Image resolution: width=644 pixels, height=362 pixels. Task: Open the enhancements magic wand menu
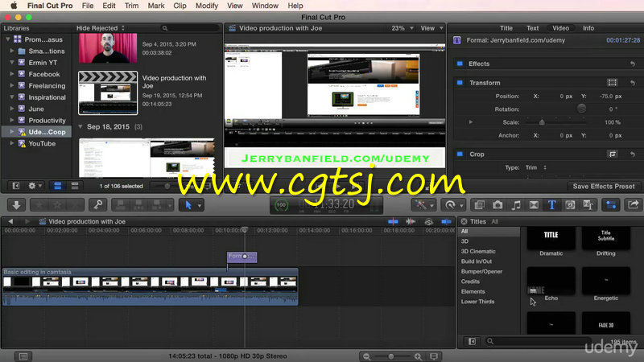(x=423, y=205)
